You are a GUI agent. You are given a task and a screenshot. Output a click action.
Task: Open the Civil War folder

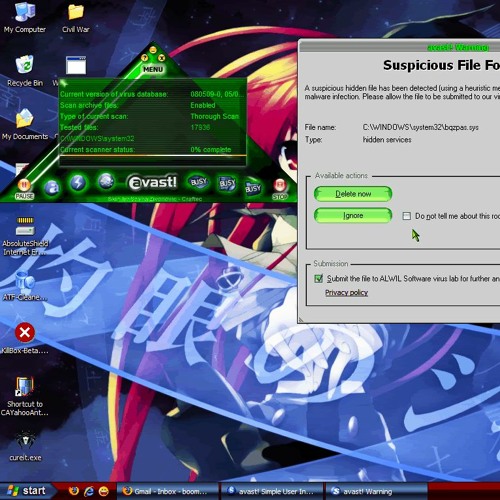click(x=76, y=18)
